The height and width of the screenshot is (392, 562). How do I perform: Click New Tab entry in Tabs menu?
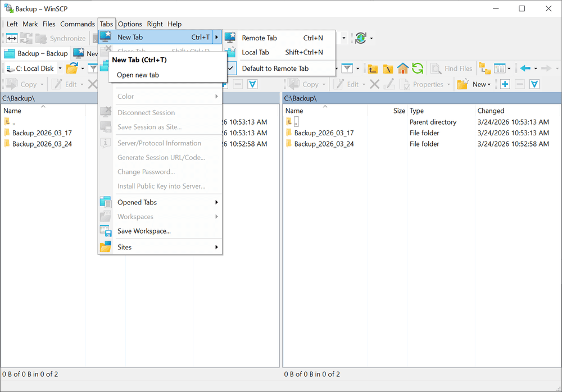(156, 37)
